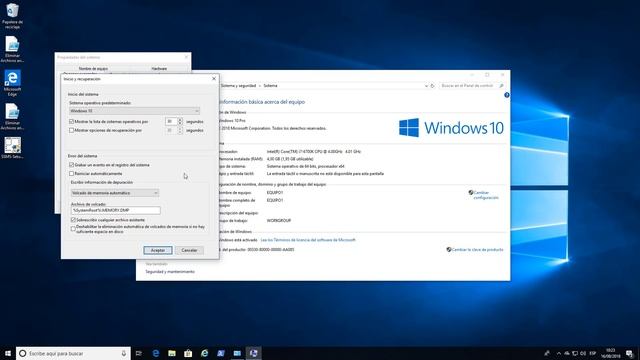Open the People icon in system tray

(x=547, y=353)
